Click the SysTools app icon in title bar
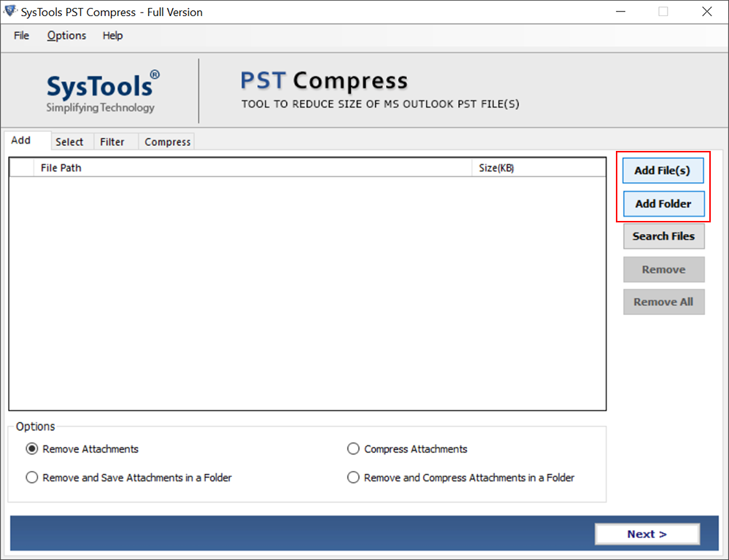 point(10,11)
